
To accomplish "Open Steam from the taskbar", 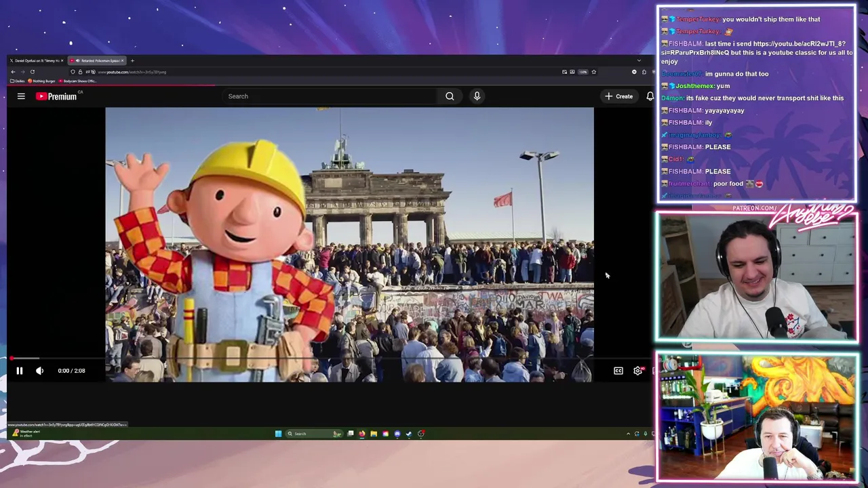I will (409, 434).
